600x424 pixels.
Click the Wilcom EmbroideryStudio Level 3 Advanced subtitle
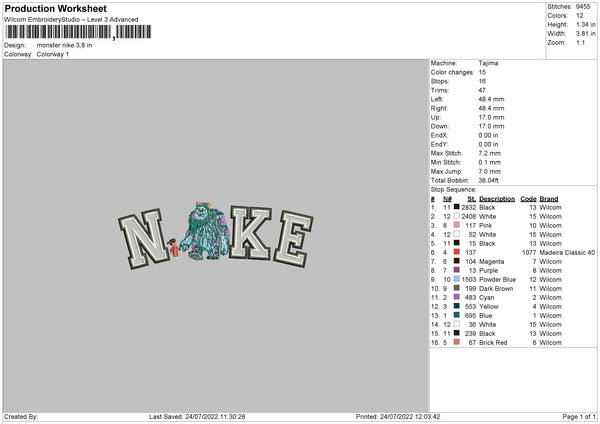point(71,20)
